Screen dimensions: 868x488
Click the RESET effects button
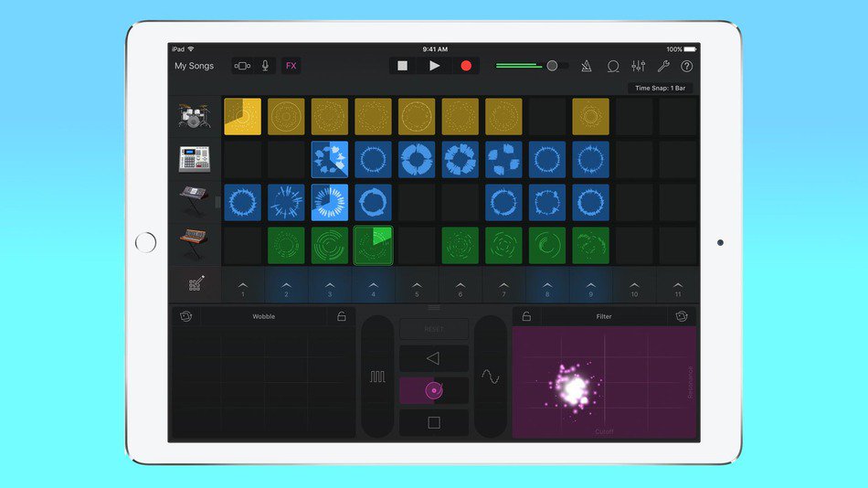pos(434,329)
